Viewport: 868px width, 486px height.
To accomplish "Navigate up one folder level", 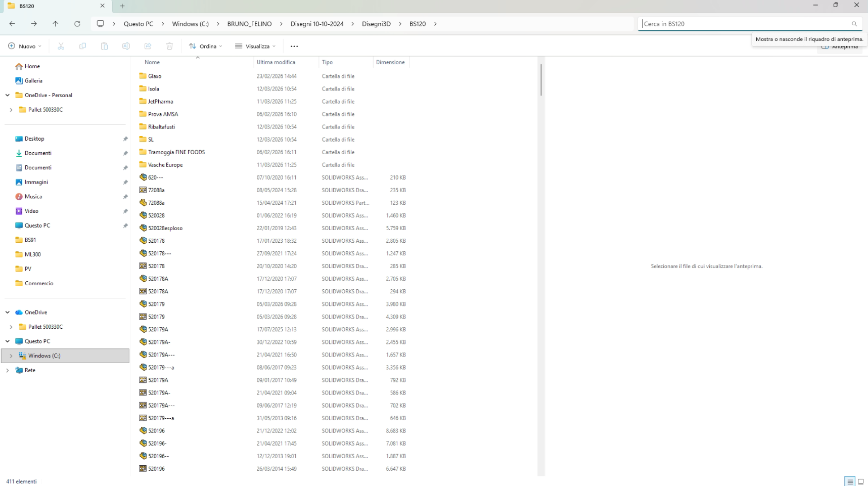I will click(x=56, y=24).
